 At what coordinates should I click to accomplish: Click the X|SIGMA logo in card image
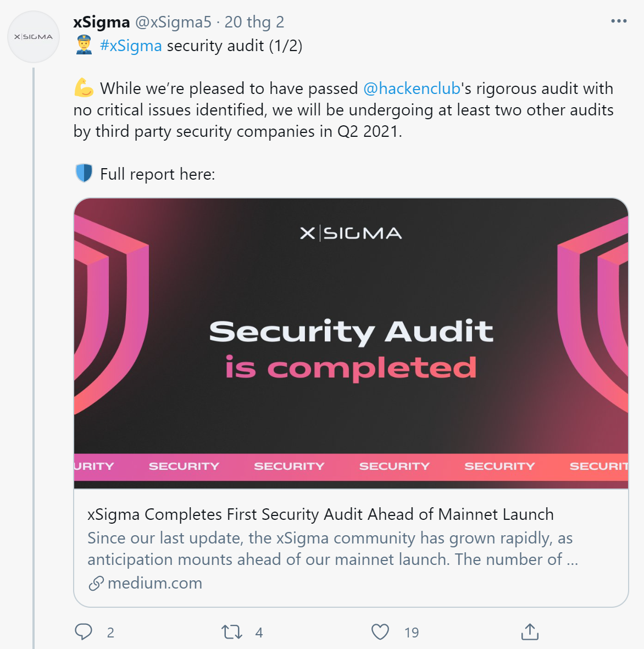pyautogui.click(x=351, y=234)
